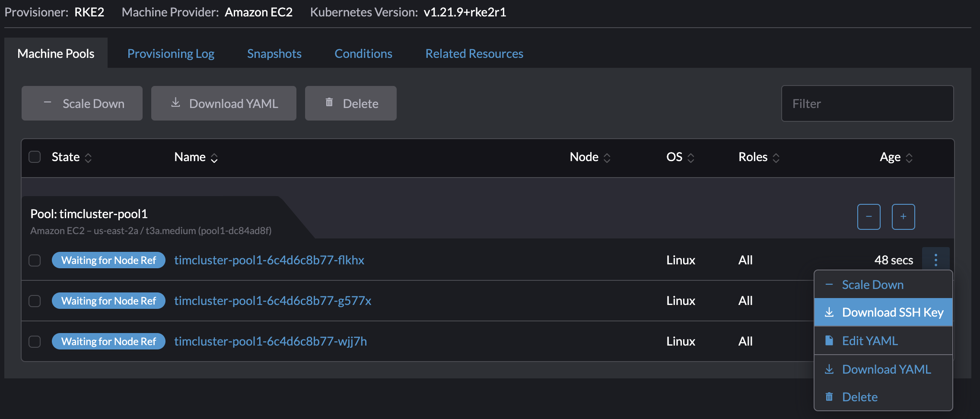Click inside the Filter input field
The width and height of the screenshot is (980, 419).
867,103
